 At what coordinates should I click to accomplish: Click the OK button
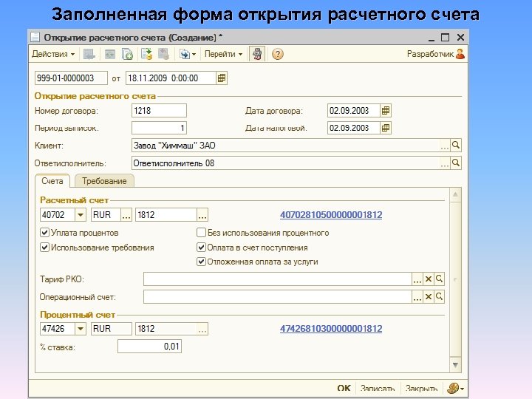[344, 388]
